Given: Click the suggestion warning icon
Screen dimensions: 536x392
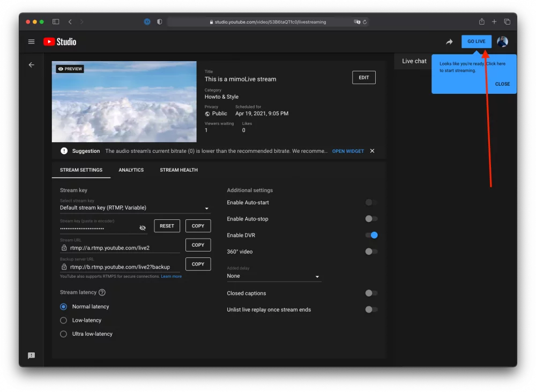Looking at the screenshot, I should coord(64,151).
